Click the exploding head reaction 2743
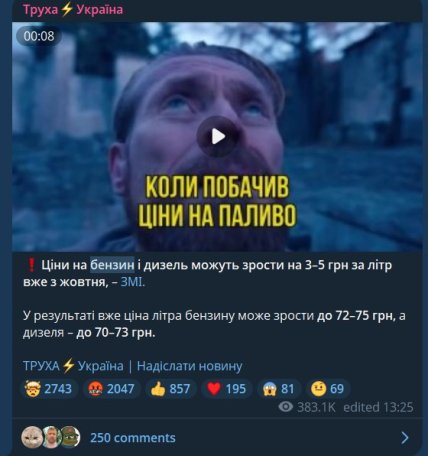Screen dimensions: 428x456 48,389
